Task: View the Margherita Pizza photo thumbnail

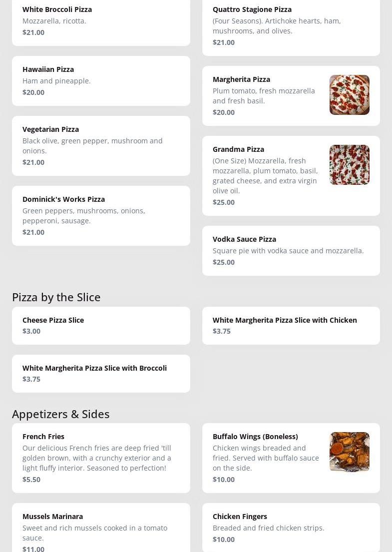Action: click(x=349, y=95)
